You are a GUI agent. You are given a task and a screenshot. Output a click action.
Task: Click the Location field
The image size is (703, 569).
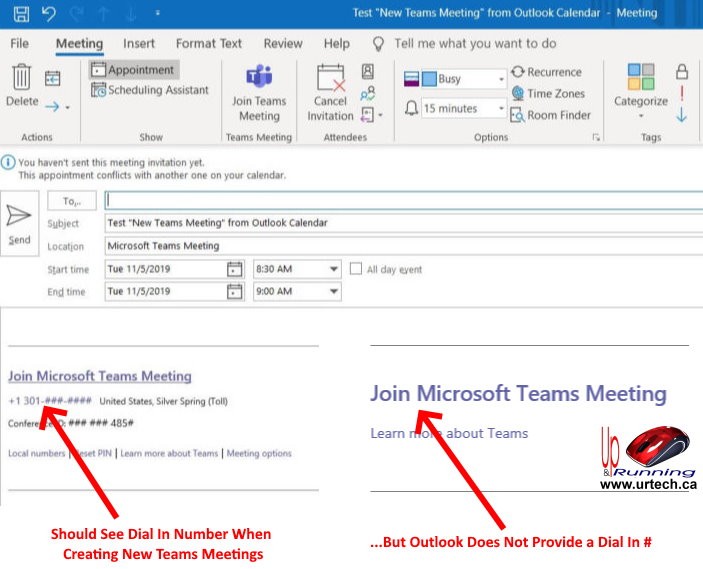coord(404,246)
